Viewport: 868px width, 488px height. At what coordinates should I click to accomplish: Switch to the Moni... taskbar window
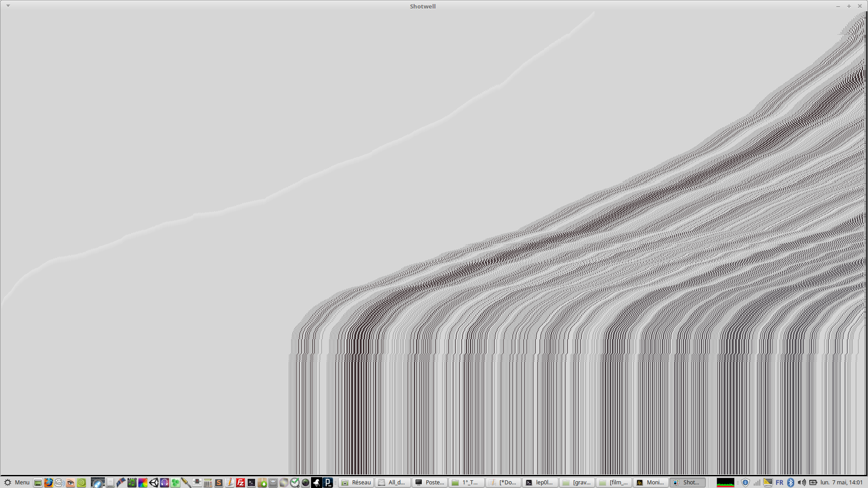(651, 482)
